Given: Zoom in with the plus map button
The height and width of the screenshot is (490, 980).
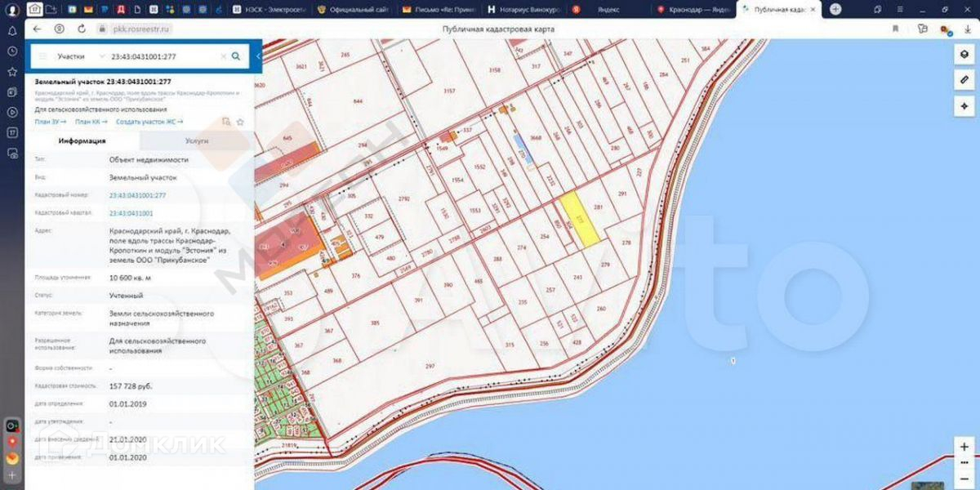Looking at the screenshot, I should point(965,447).
